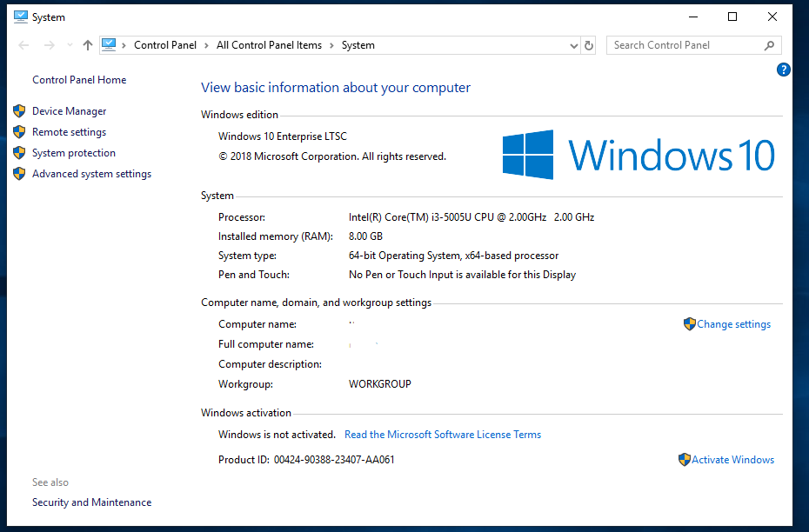809x532 pixels.
Task: Click the "Windows is not activated." text
Action: (x=277, y=435)
